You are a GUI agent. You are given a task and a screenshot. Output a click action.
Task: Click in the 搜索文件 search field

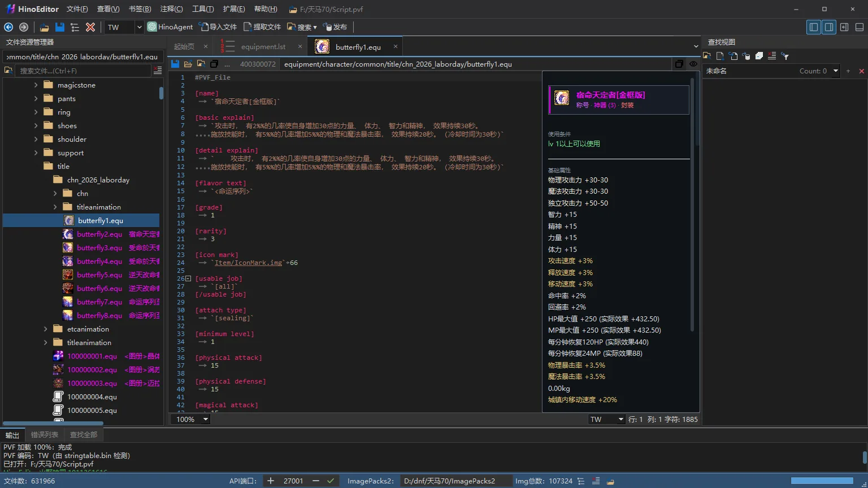pos(84,71)
